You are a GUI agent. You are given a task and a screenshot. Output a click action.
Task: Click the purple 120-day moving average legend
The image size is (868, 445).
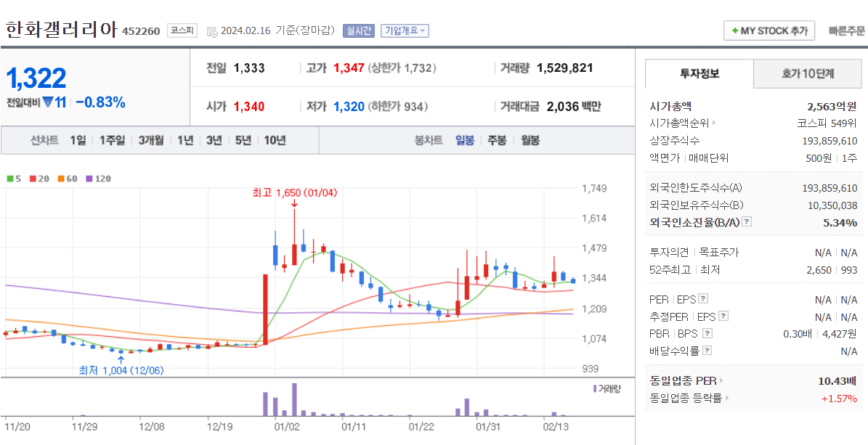click(99, 179)
